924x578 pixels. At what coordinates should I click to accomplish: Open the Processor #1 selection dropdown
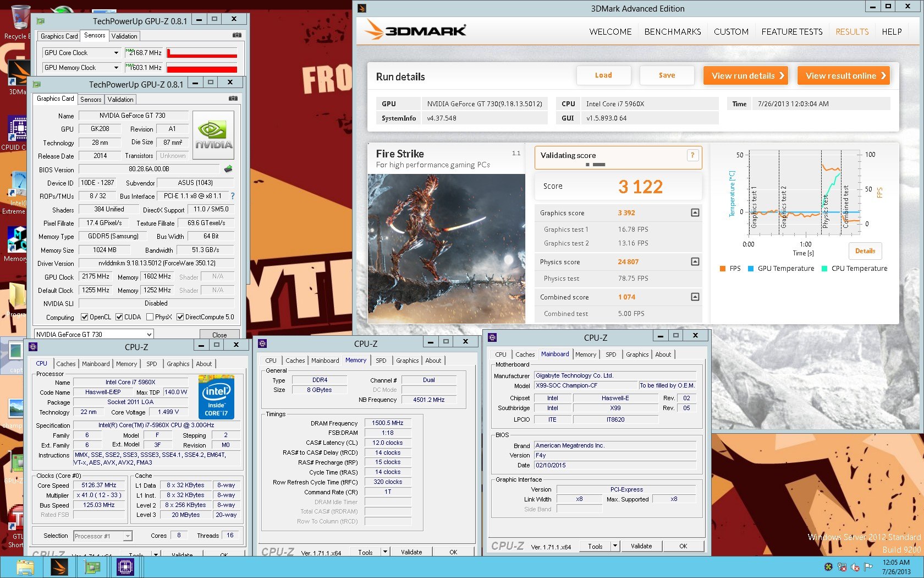point(103,536)
